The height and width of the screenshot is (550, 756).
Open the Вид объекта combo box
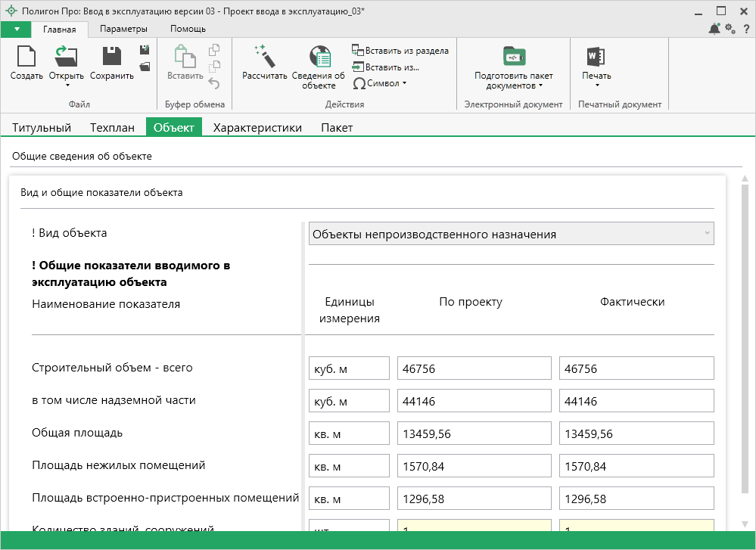click(511, 234)
